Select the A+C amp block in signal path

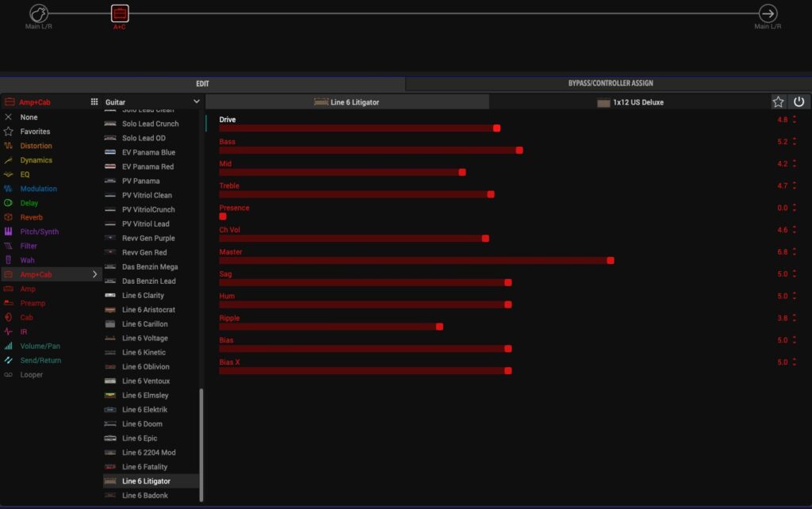click(x=120, y=13)
